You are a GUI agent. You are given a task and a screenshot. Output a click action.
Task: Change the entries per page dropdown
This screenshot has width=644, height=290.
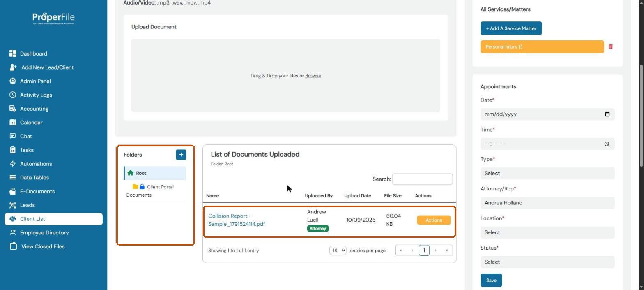[x=338, y=250]
